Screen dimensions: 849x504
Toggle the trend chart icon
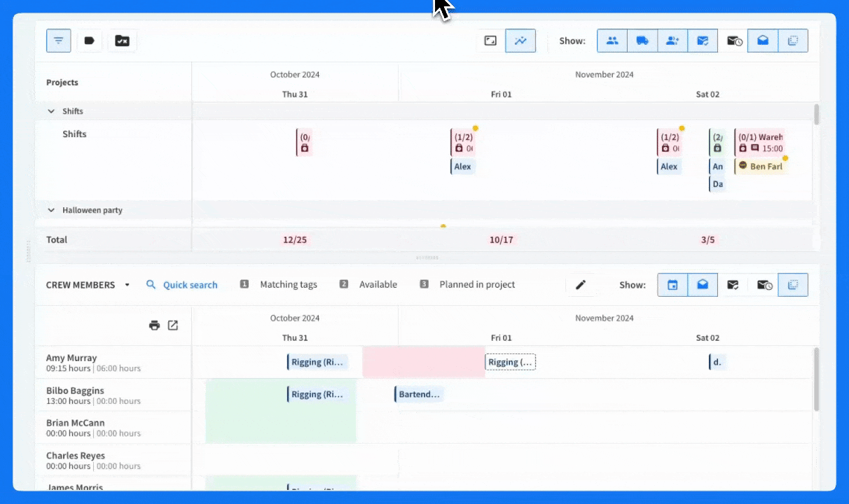(x=520, y=41)
